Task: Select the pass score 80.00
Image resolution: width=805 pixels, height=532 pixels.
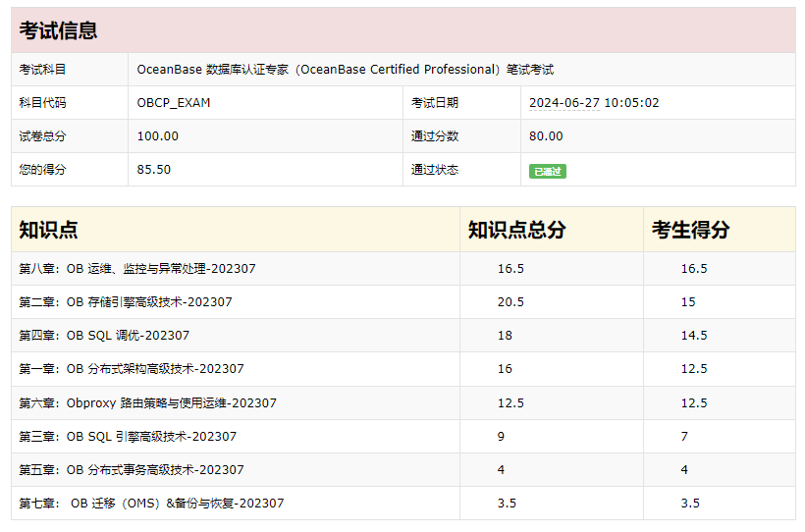Action: coord(546,136)
